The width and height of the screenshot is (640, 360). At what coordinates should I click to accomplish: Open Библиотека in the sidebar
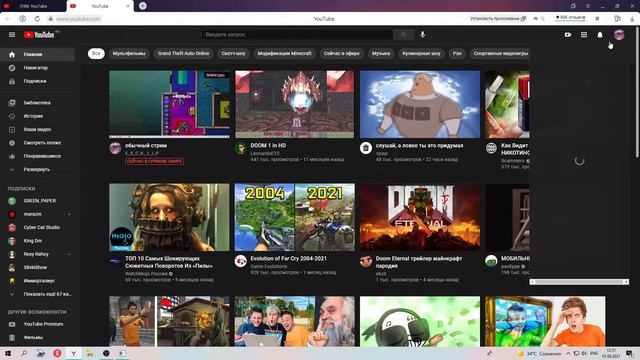(38, 103)
